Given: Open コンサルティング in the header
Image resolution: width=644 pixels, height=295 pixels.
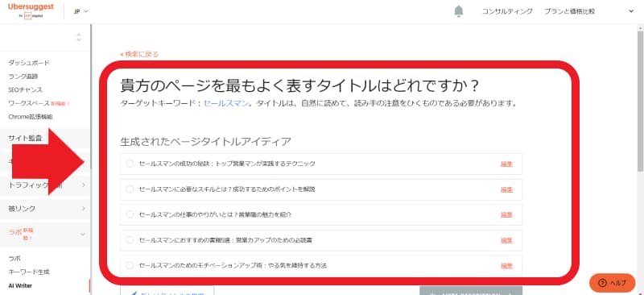Looking at the screenshot, I should (x=507, y=11).
